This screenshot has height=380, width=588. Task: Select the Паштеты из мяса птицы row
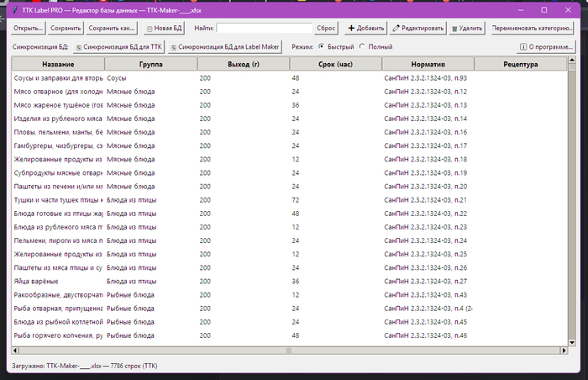click(x=289, y=267)
